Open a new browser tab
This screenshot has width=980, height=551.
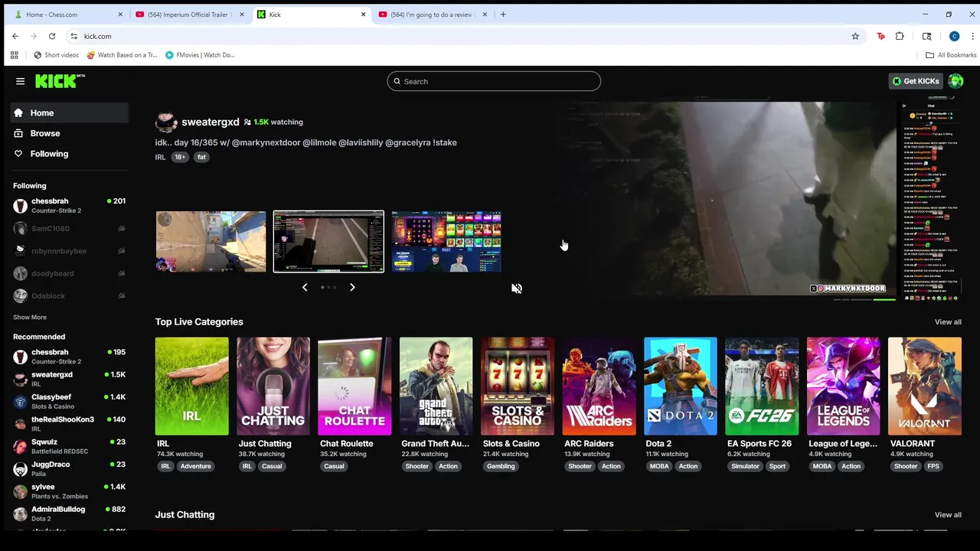(x=503, y=15)
